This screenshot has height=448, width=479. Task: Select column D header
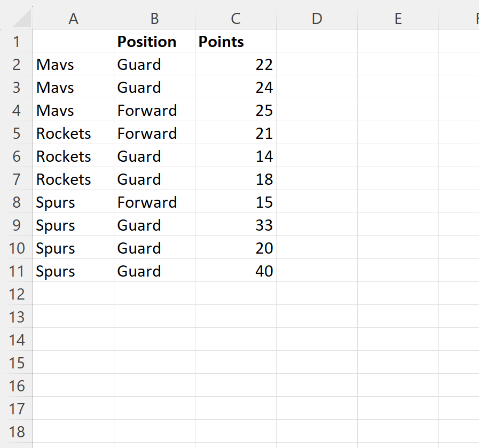317,19
